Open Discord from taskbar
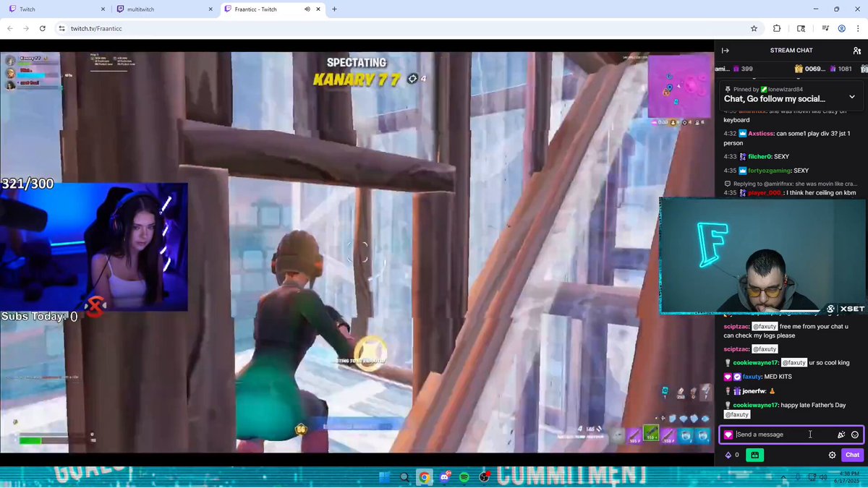Viewport: 868px width, 488px height. 445,477
